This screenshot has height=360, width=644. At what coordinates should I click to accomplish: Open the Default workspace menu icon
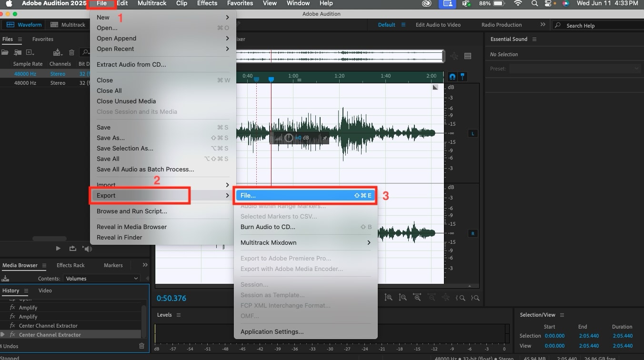(403, 25)
